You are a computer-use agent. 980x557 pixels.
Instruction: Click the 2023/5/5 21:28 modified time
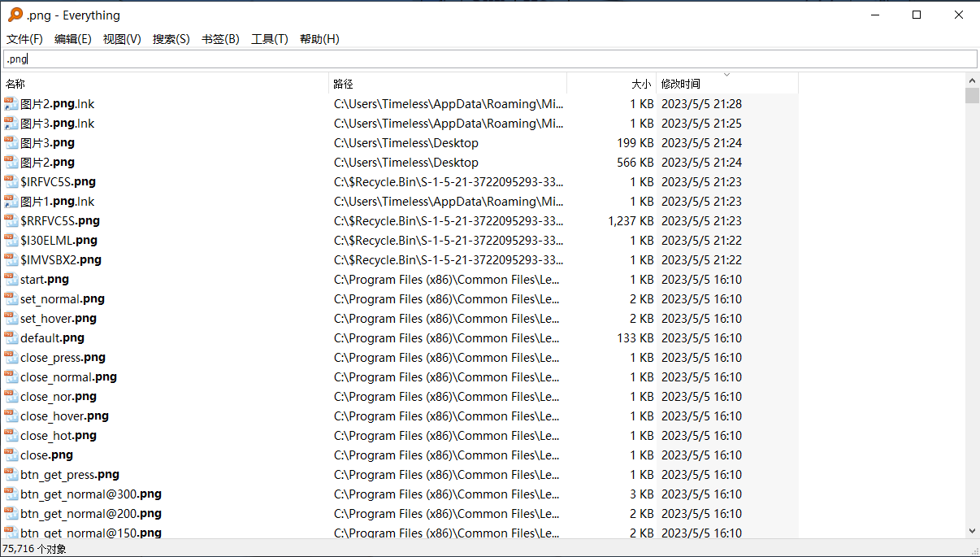[x=701, y=103]
